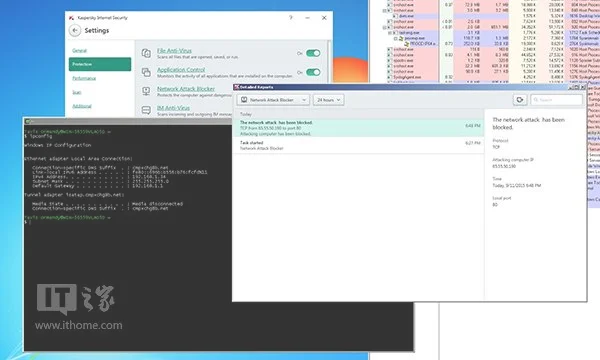Toggle File Anti-Virus off
This screenshot has width=600, height=360.
pos(313,53)
